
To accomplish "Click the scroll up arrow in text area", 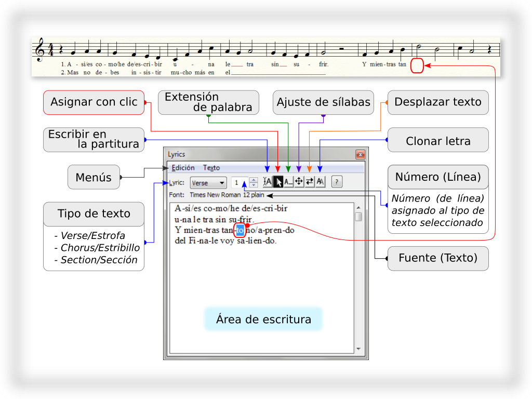I will (358, 208).
